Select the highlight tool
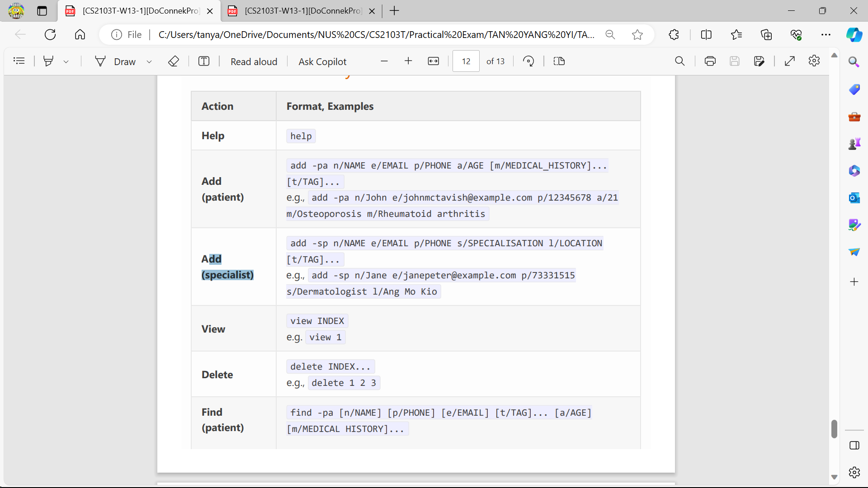Screen dimensions: 868x488 pos(48,61)
